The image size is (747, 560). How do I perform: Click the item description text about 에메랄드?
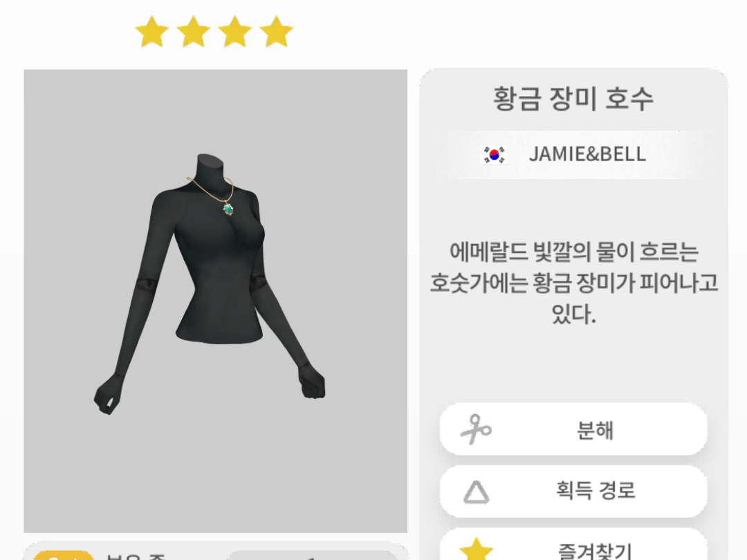point(573,283)
